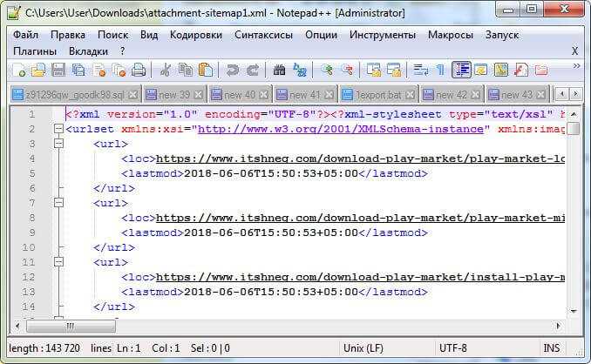Viewport: 591px width, 364px height.
Task: Open the Инструменты menu
Action: [382, 35]
